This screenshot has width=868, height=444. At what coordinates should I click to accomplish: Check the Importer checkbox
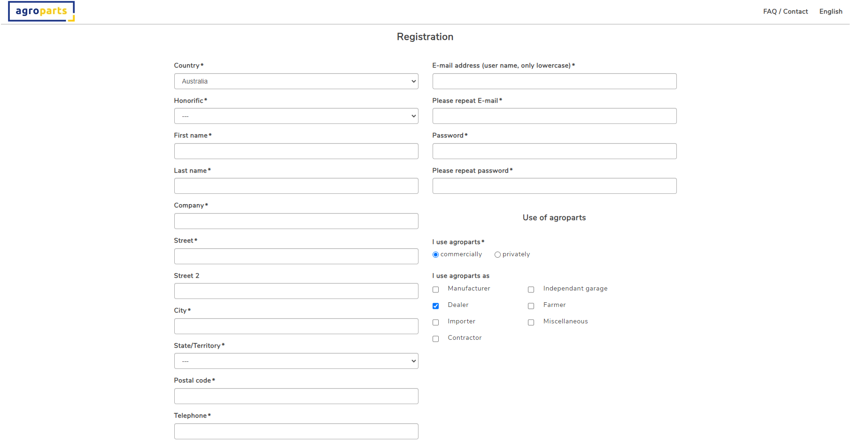pos(436,322)
